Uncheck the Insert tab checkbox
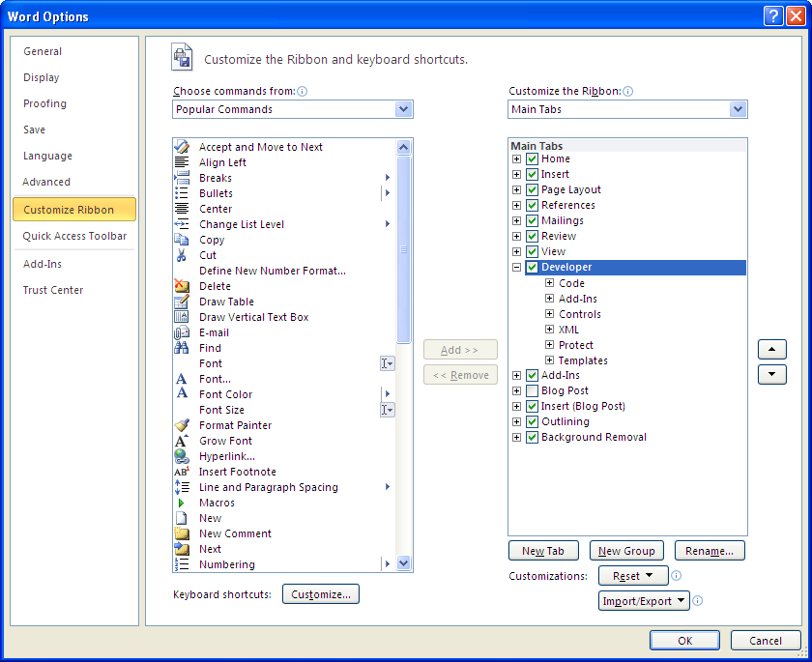The width and height of the screenshot is (812, 662). pyautogui.click(x=532, y=174)
